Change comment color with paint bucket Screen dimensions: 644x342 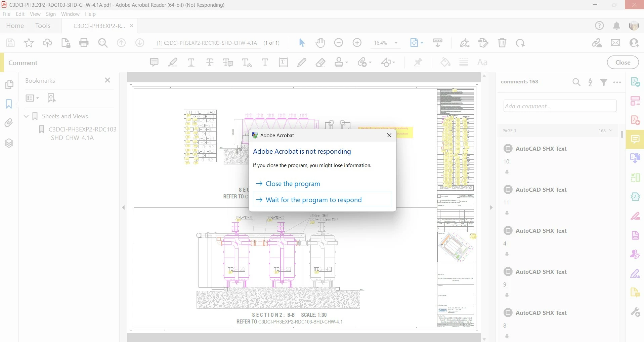click(445, 62)
